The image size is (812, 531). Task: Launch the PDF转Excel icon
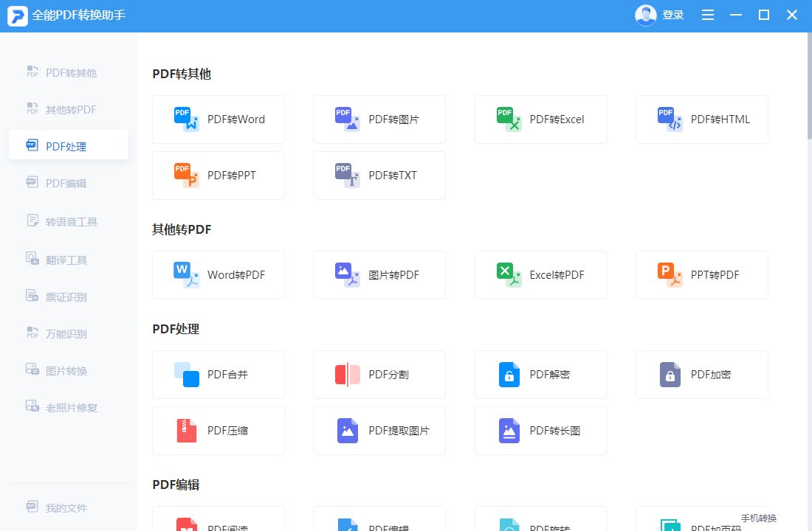click(x=509, y=119)
